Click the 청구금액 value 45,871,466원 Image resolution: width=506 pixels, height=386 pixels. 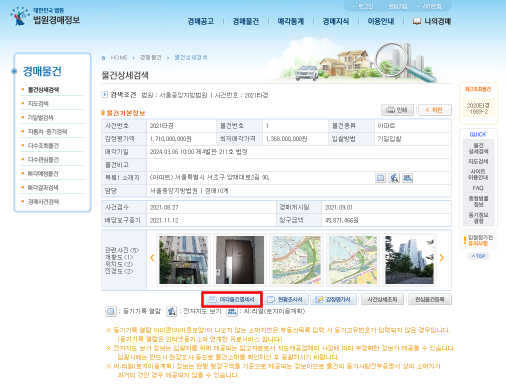(x=341, y=220)
